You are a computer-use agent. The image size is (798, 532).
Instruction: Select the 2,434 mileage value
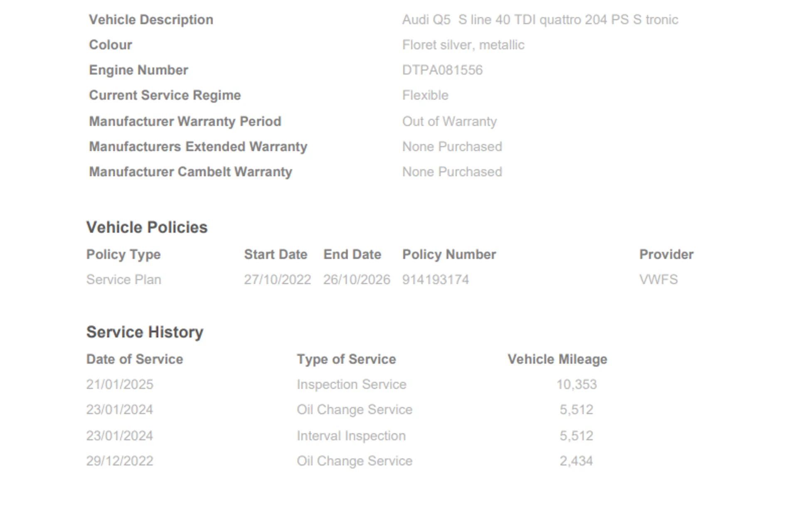[x=576, y=461]
